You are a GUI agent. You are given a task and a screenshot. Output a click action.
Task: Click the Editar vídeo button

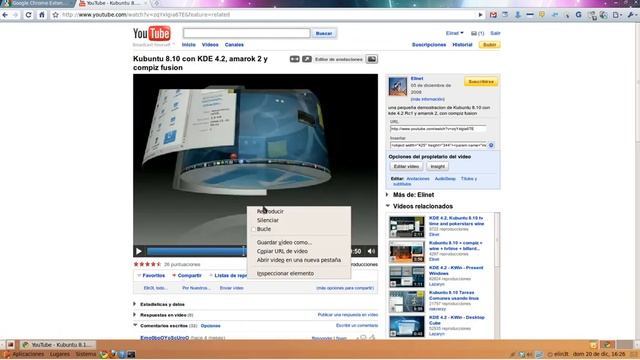point(406,167)
